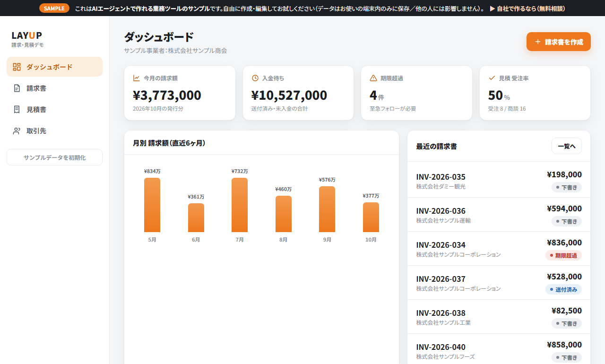605x364 pixels.
Task: Click the 10月 bar in chart
Action: point(371,217)
